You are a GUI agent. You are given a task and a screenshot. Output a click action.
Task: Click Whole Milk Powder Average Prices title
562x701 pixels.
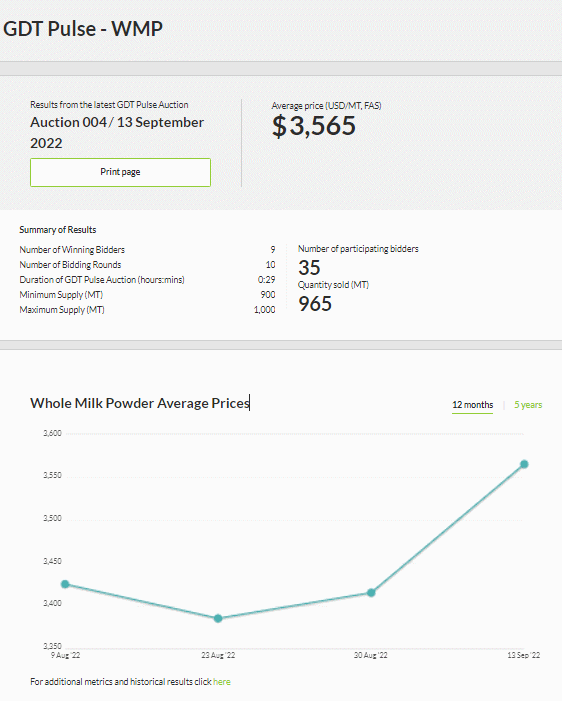click(x=140, y=403)
